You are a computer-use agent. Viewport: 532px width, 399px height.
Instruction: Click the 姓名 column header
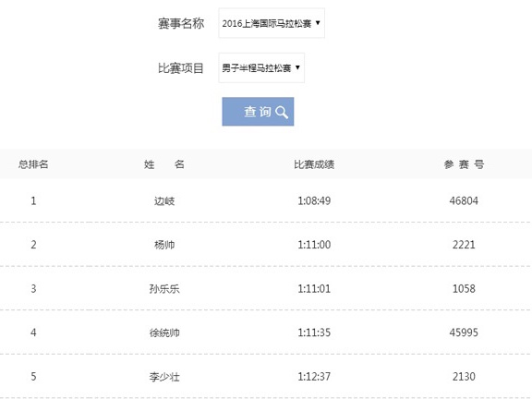(x=164, y=164)
